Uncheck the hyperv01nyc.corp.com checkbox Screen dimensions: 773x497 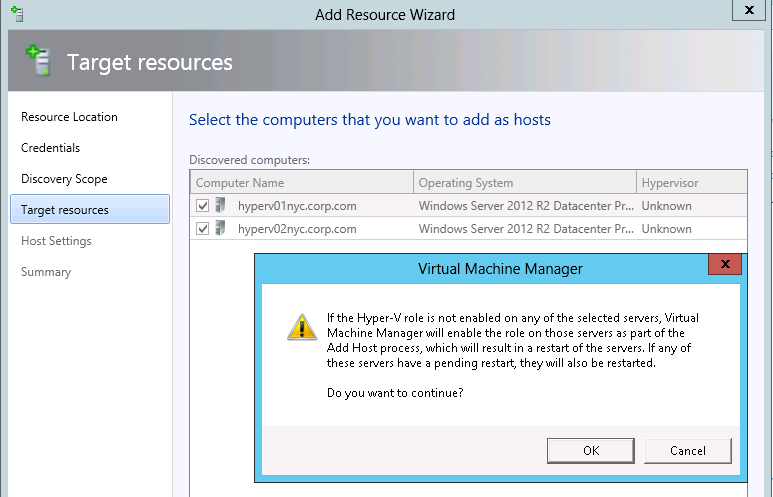click(203, 206)
